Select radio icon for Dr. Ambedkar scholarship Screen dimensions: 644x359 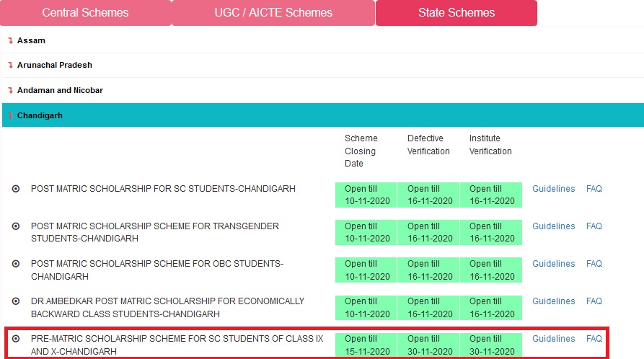16,301
